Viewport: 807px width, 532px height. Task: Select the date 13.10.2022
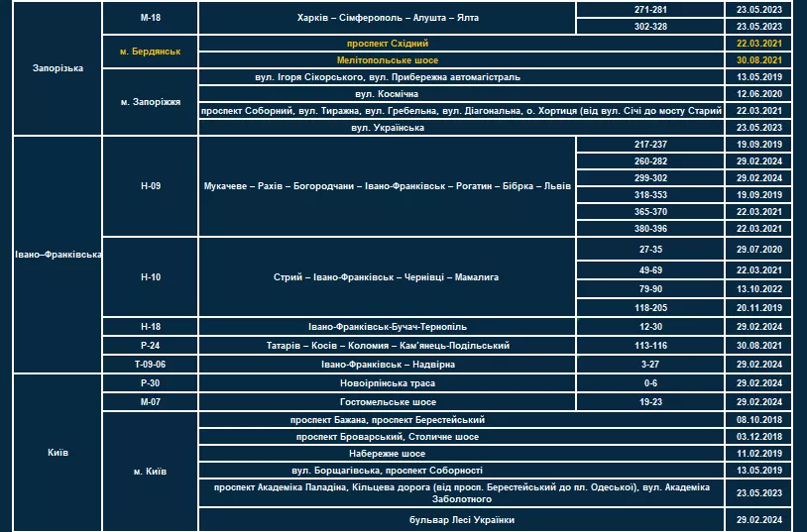(759, 288)
